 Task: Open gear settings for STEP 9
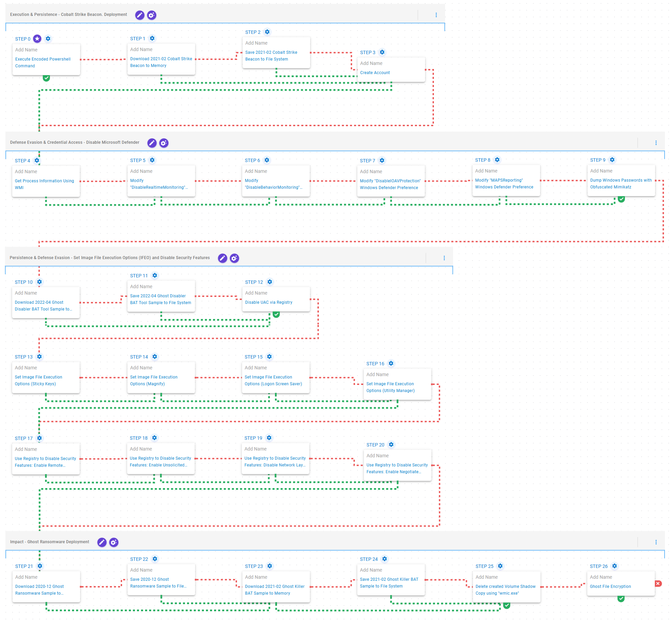(612, 160)
